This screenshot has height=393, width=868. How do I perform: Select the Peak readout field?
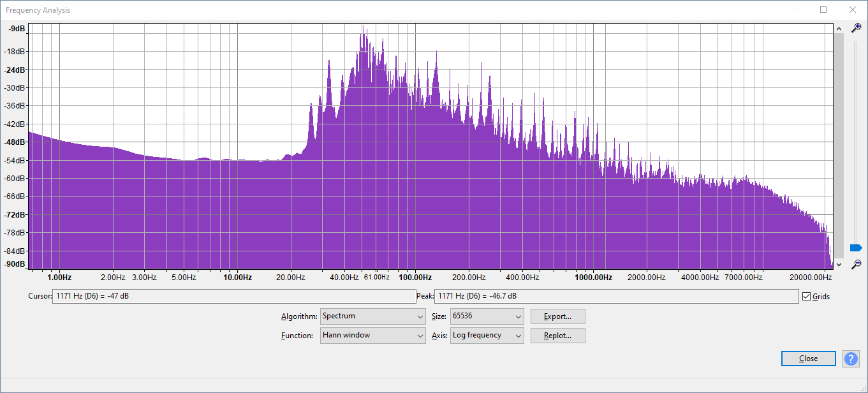(615, 297)
